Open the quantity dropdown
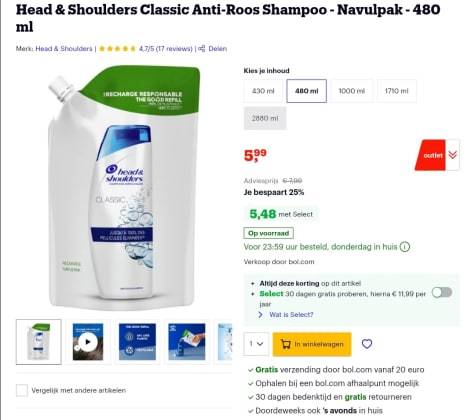Screen dimensions: 475x420 [256, 344]
